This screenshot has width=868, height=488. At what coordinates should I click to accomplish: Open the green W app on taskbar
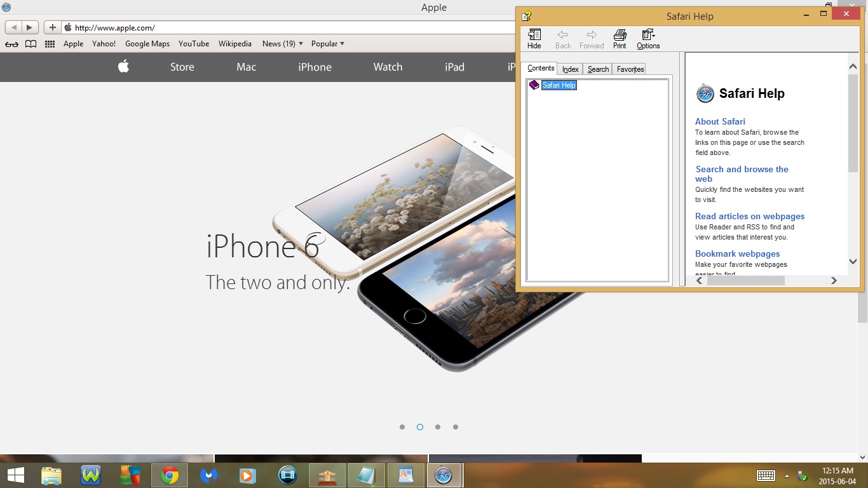point(91,475)
